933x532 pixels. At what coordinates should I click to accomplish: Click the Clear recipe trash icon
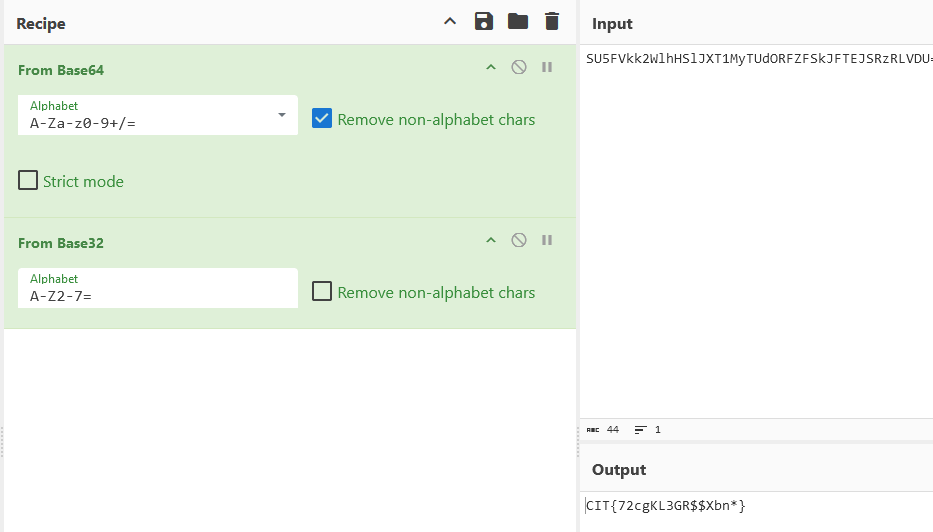tap(552, 22)
